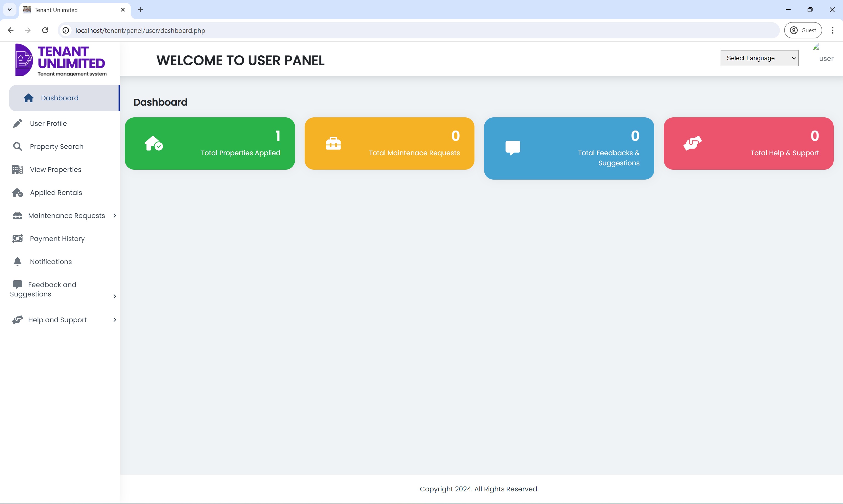Open the Select Language dropdown
The width and height of the screenshot is (843, 504).
point(759,58)
